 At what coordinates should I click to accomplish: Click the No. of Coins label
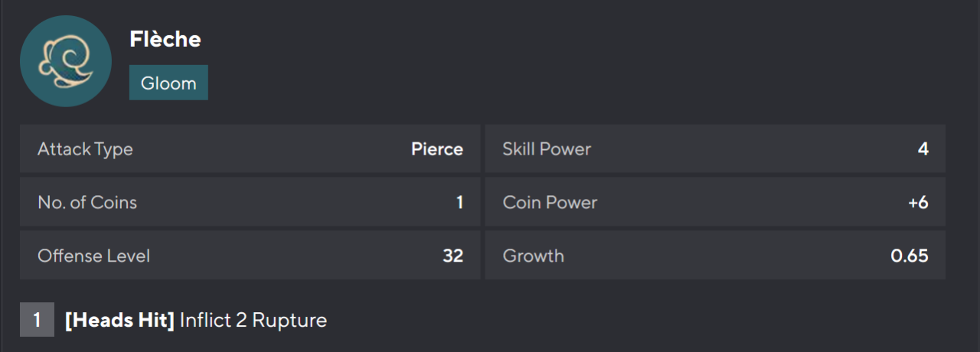(x=87, y=203)
